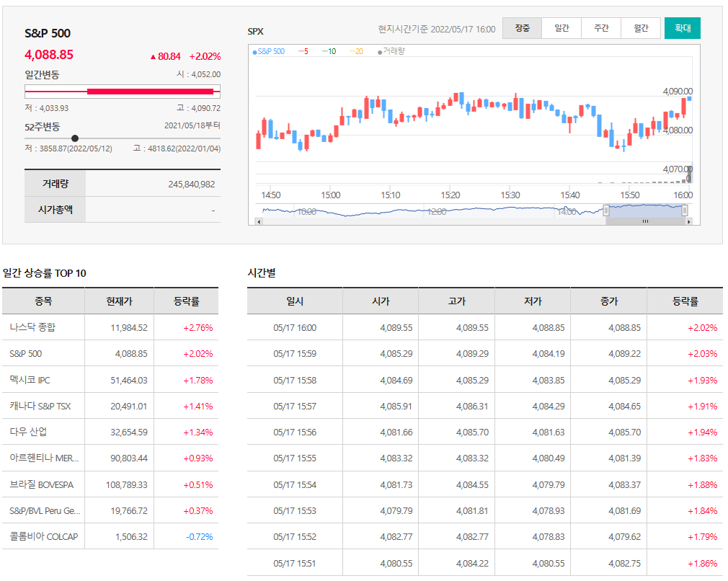This screenshot has height=581, width=728.
Task: Toggle the 5-period moving average legend
Action: coord(303,52)
